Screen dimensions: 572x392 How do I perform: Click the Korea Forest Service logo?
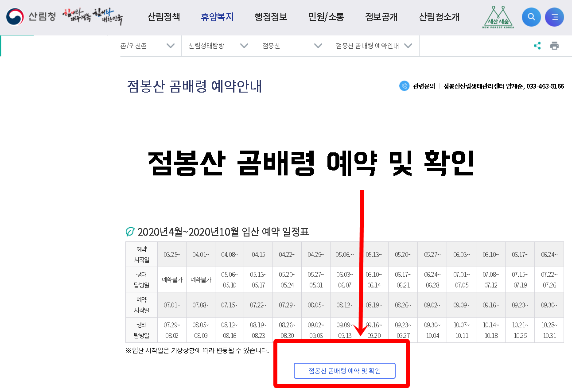pyautogui.click(x=31, y=17)
